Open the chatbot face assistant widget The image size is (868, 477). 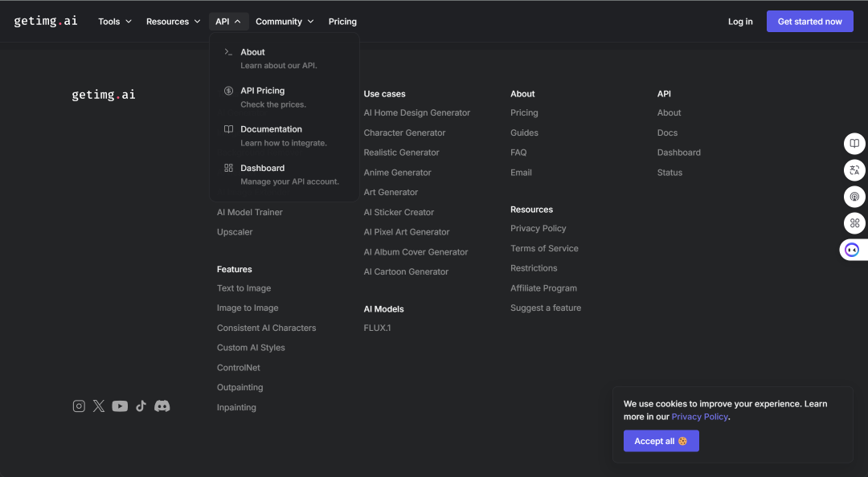pyautogui.click(x=853, y=250)
